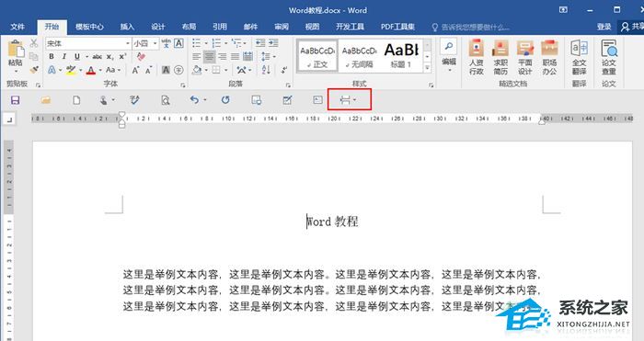Screen dimensions: 644x341
Task: Open the Print Preview magnifier icon
Action: tap(165, 100)
